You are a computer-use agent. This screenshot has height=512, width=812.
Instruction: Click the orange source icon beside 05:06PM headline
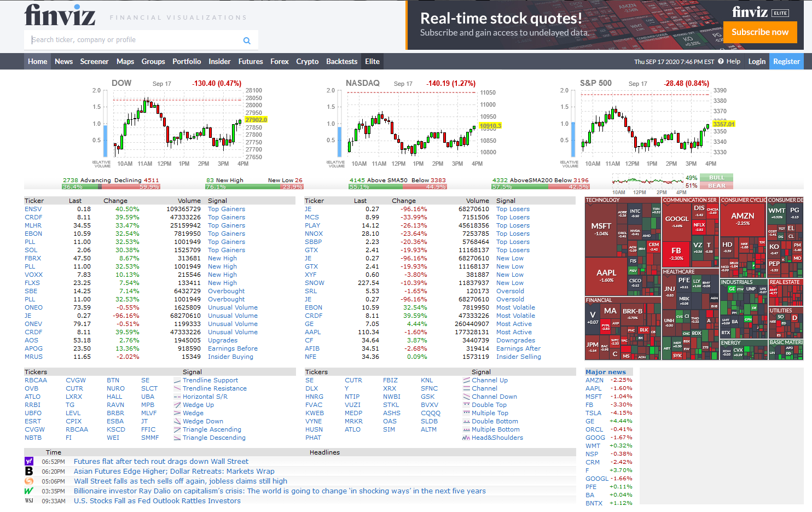29,481
